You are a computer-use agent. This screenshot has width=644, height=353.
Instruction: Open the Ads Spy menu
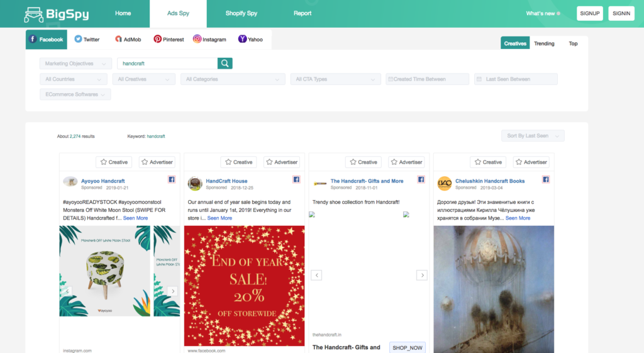click(x=178, y=14)
